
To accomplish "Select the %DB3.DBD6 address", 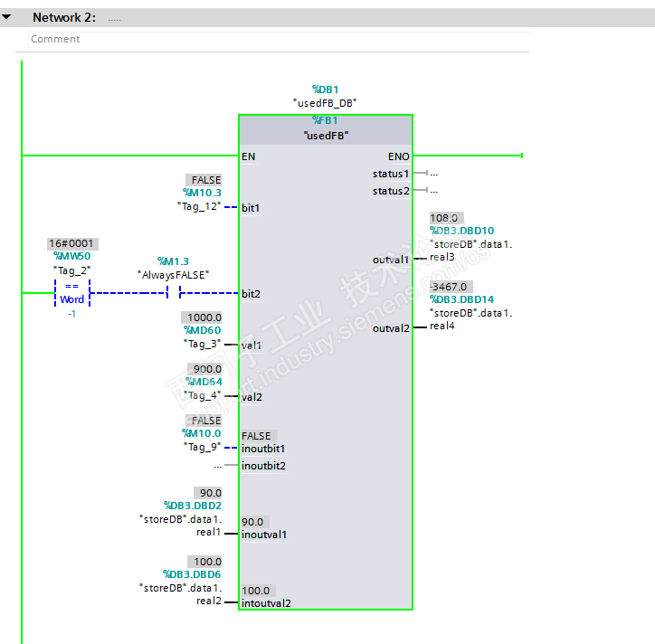I will click(x=192, y=574).
